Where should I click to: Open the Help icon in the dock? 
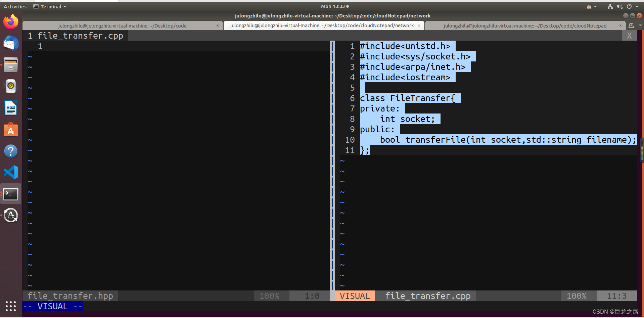tap(11, 151)
